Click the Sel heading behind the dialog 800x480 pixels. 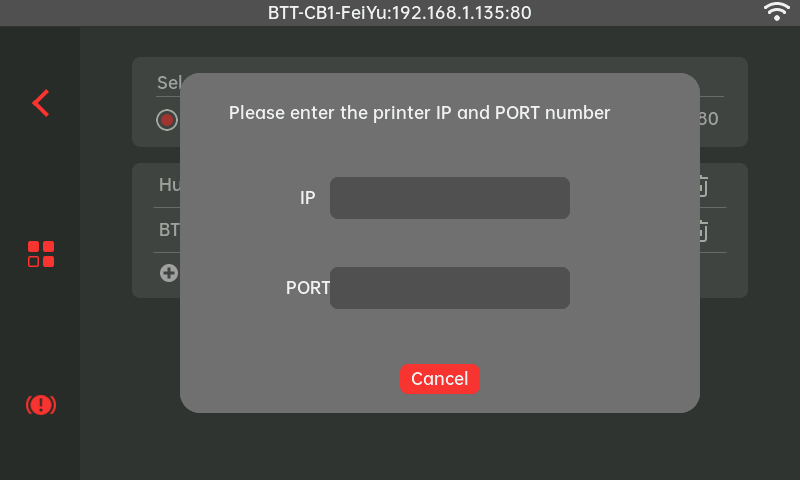pos(167,83)
